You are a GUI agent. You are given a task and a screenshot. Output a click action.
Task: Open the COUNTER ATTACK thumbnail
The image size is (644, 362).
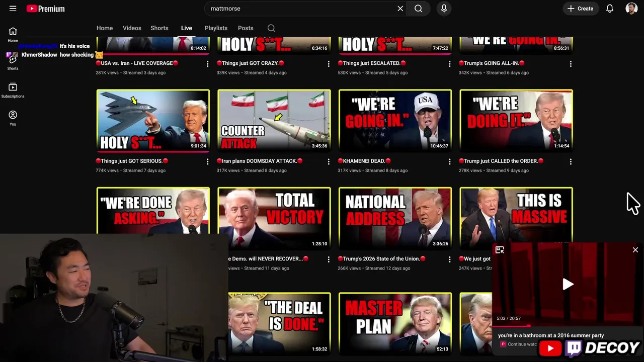(x=274, y=121)
